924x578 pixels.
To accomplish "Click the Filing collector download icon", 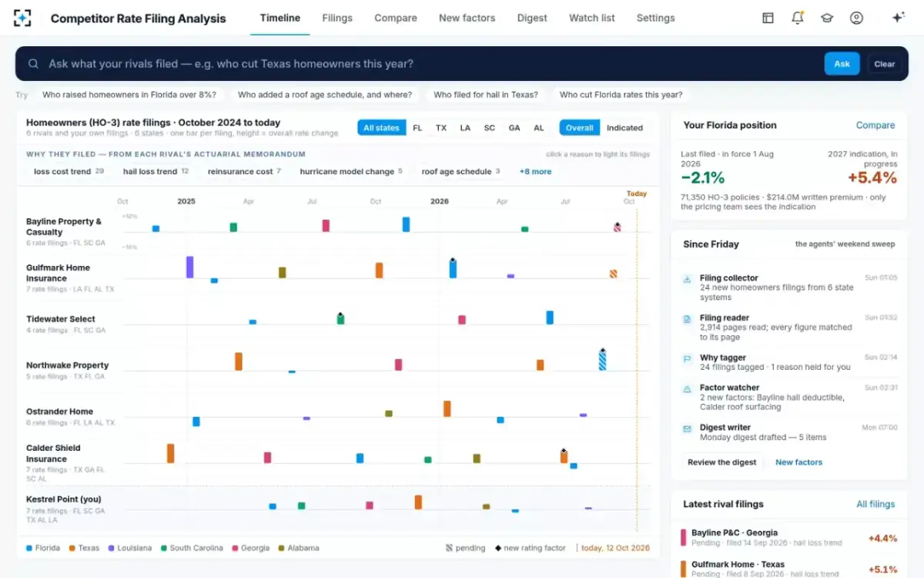I will click(x=688, y=279).
